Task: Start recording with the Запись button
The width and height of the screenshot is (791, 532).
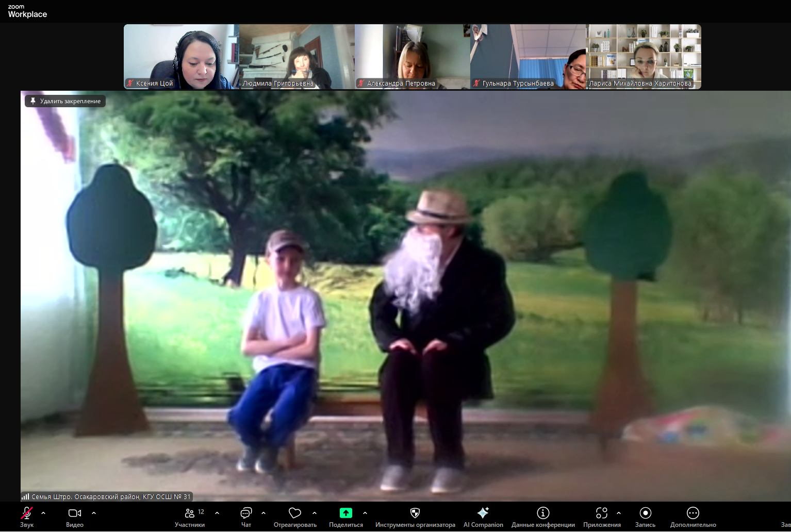Action: (x=645, y=513)
